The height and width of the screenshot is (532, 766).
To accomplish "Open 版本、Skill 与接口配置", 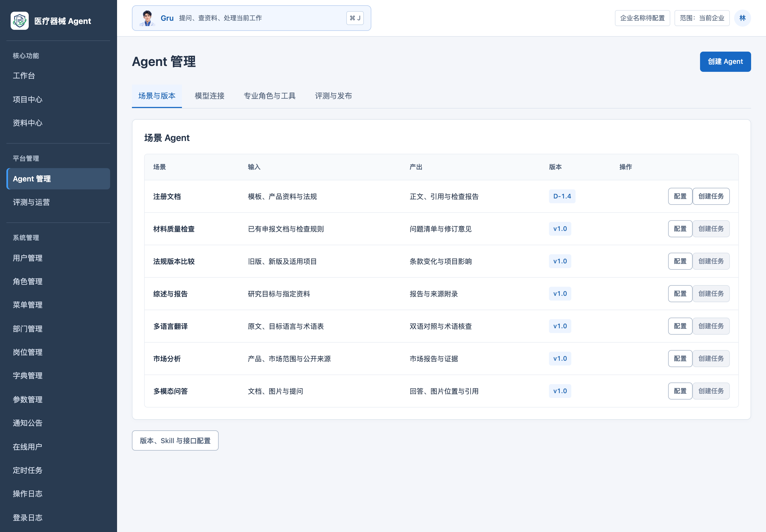I will pyautogui.click(x=175, y=441).
